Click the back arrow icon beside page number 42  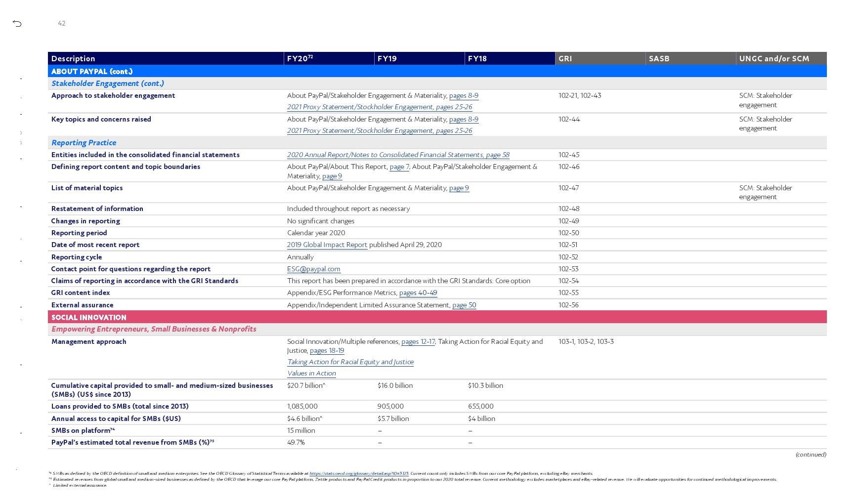pyautogui.click(x=17, y=23)
